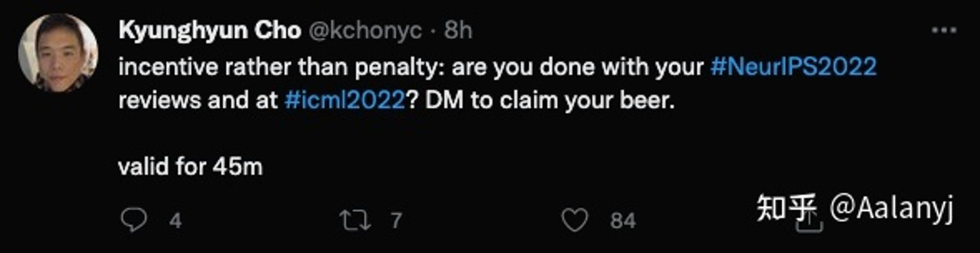This screenshot has height=253, width=980.
Task: Click the like count 84
Action: tap(623, 221)
